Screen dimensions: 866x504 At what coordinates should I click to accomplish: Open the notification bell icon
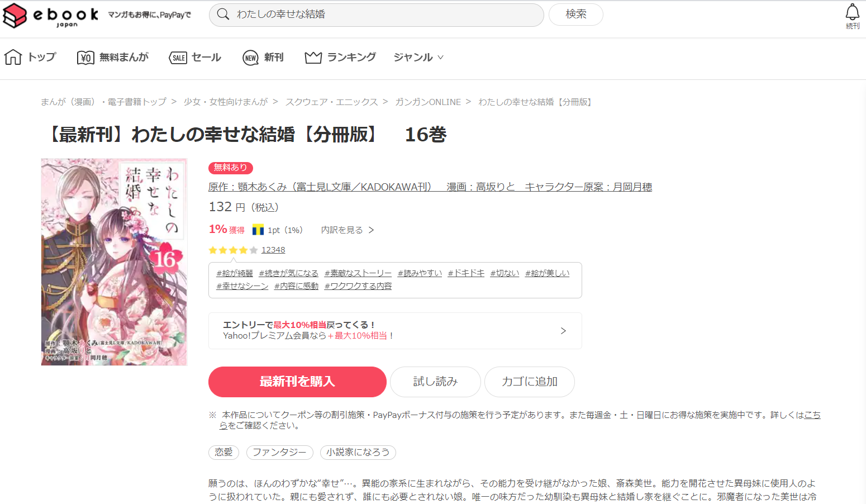[853, 12]
